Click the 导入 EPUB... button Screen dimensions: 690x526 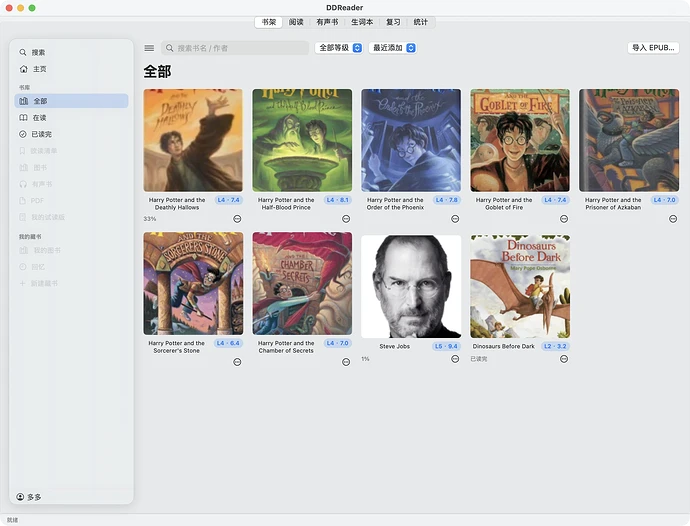pos(653,48)
